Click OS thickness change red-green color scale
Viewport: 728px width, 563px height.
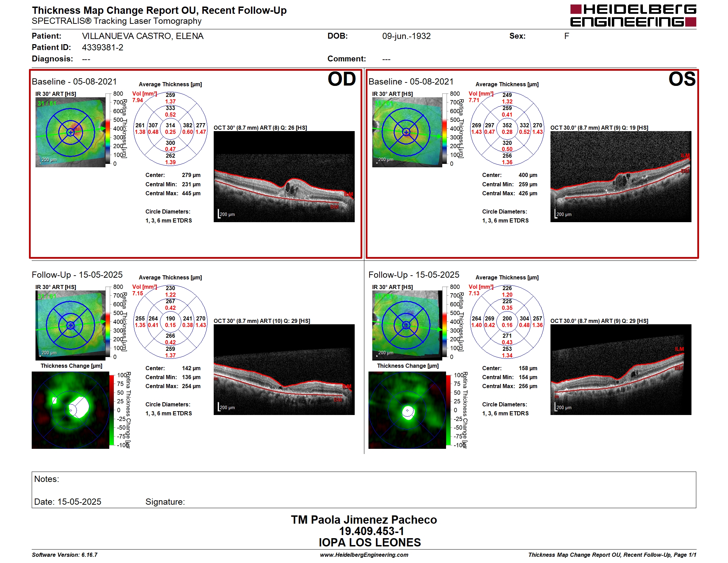(x=448, y=410)
